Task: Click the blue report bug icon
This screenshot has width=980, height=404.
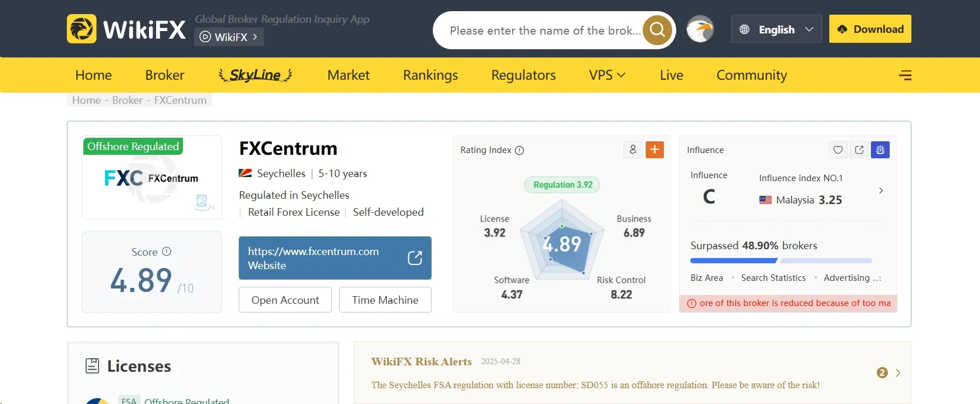Action: [x=880, y=150]
